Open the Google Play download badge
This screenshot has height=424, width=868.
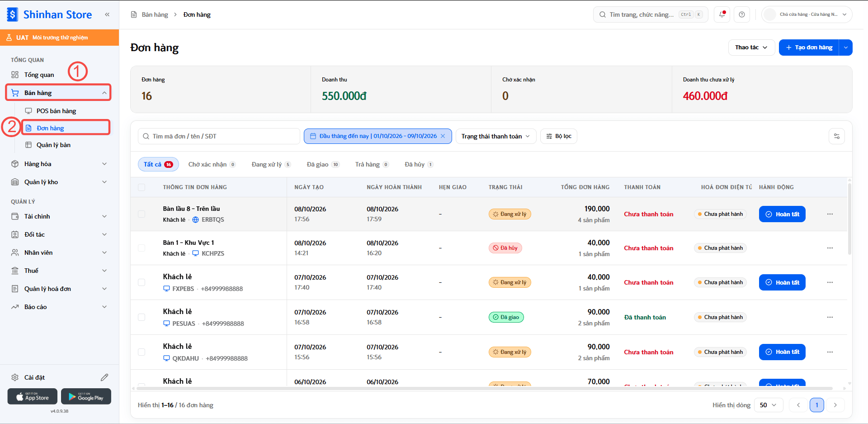click(86, 396)
